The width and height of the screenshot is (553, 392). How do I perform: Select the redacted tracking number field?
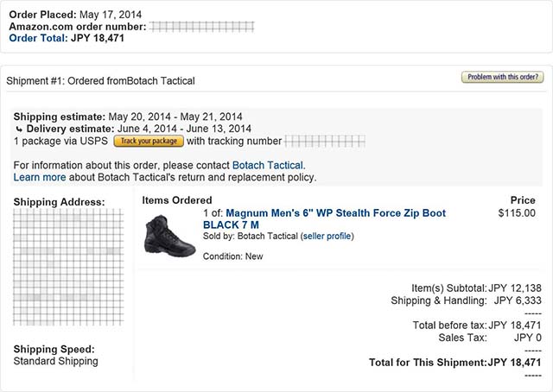(x=325, y=141)
